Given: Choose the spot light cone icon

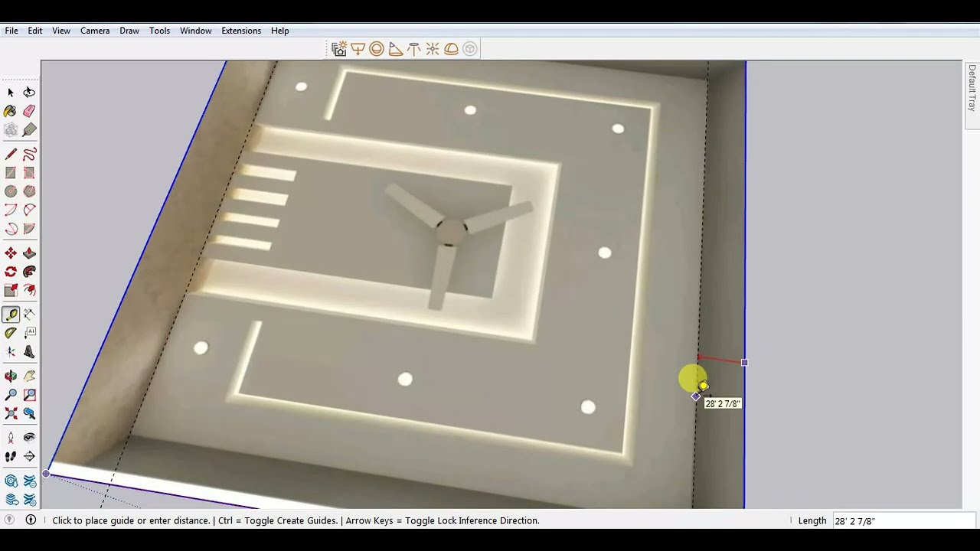Looking at the screenshot, I should [395, 49].
